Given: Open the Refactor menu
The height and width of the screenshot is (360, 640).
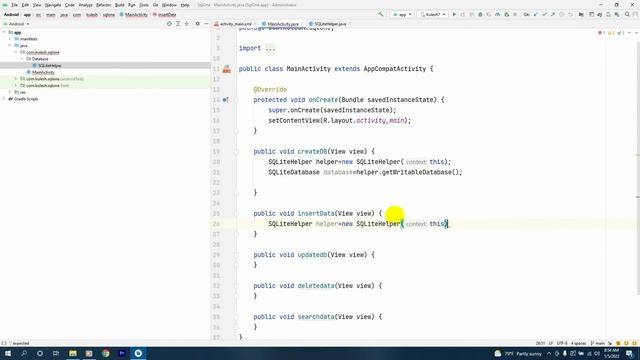Looking at the screenshot, I should coord(103,5).
